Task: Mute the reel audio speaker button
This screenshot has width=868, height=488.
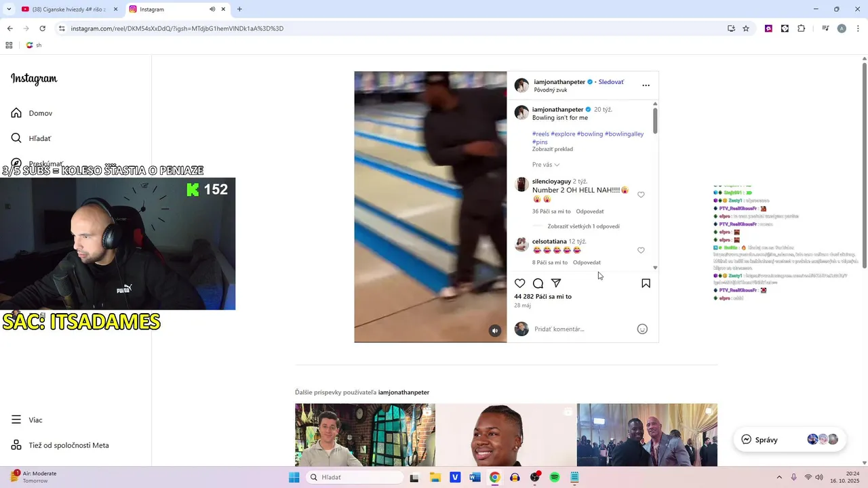Action: 495,331
